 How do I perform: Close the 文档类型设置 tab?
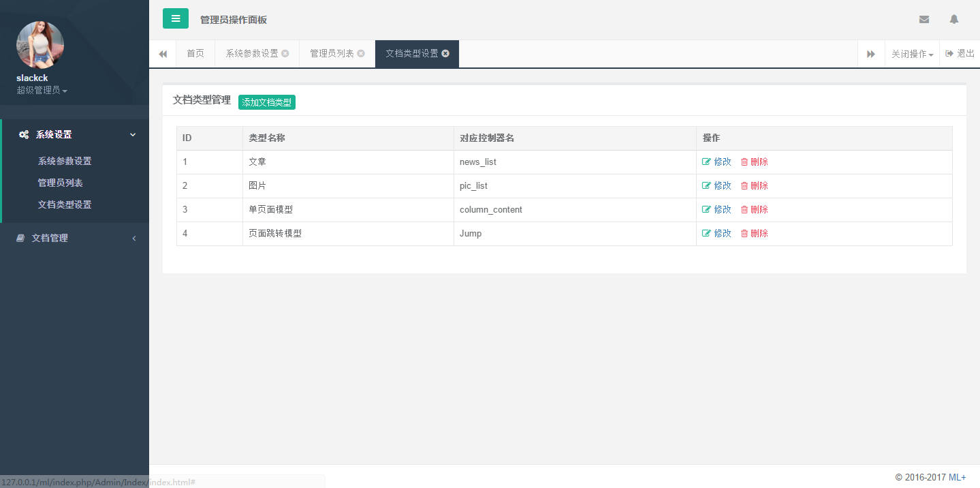(x=445, y=54)
